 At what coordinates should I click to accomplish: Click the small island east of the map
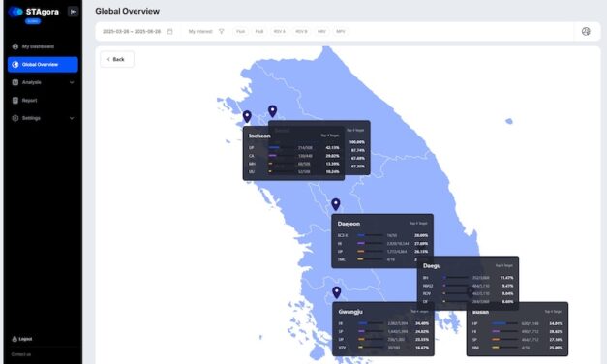(x=509, y=121)
